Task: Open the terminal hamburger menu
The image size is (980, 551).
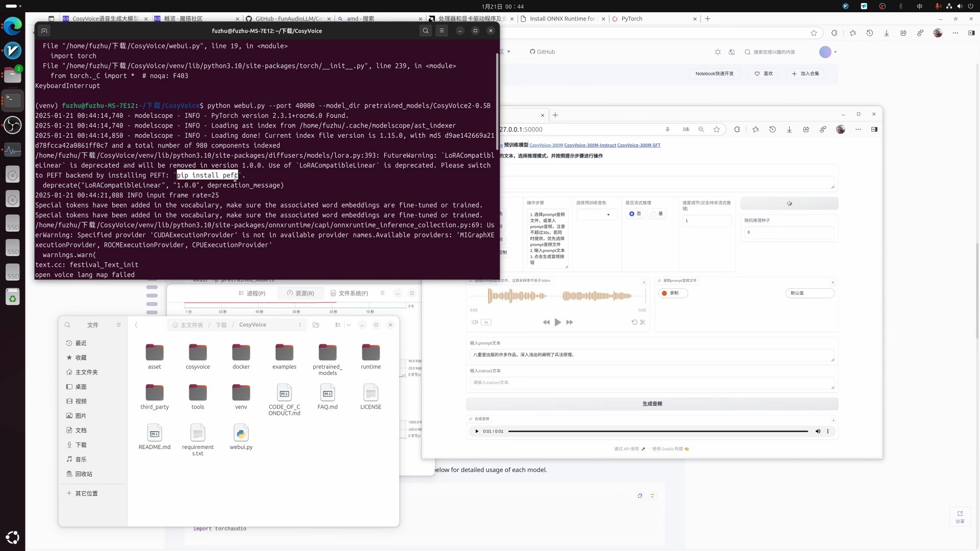Action: tap(442, 31)
